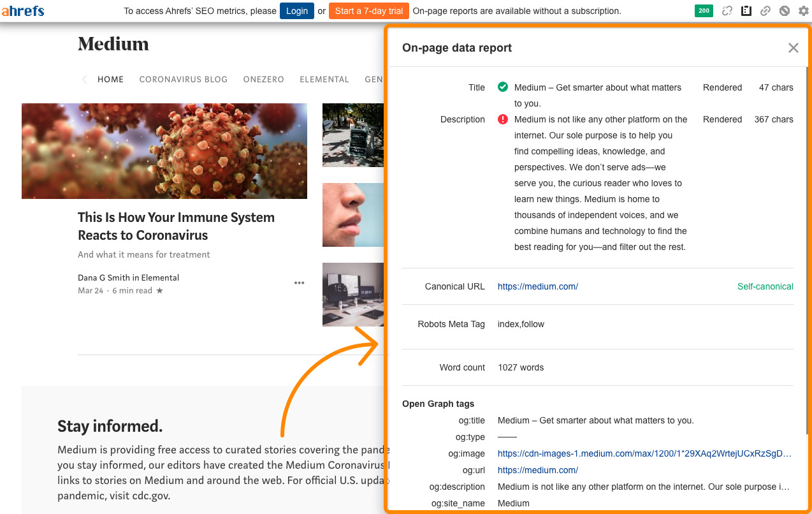
Task: Close the On-page data report panel
Action: coord(793,47)
